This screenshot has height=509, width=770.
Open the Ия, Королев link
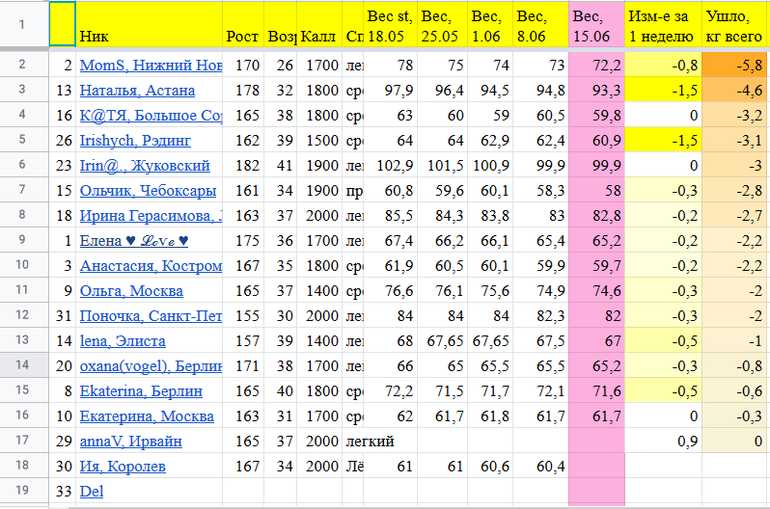coord(122,466)
